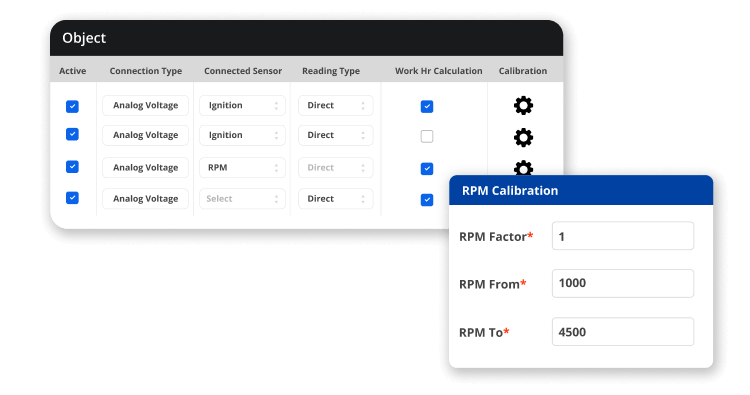Open the empty Select sensor dropdown
Screen dimensions: 750x395
[243, 198]
